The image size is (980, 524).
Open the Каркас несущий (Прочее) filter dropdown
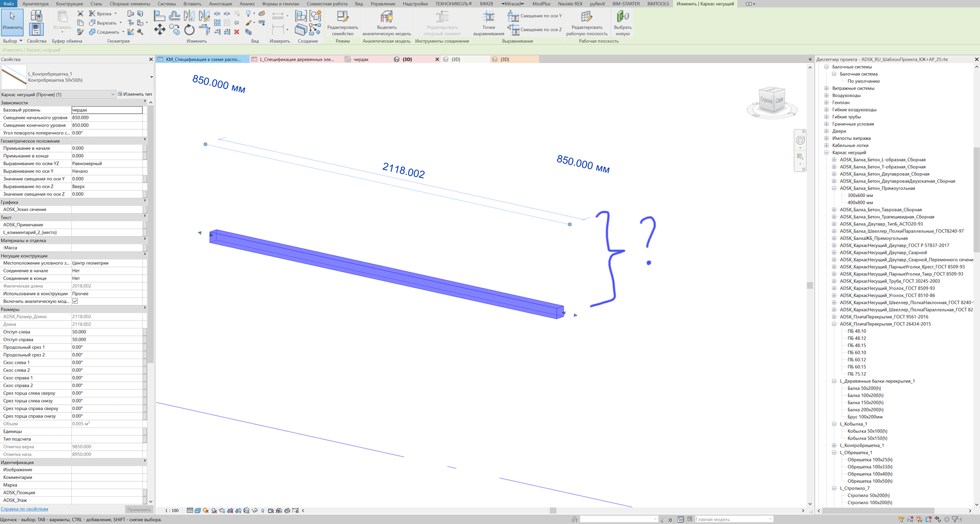click(x=113, y=95)
